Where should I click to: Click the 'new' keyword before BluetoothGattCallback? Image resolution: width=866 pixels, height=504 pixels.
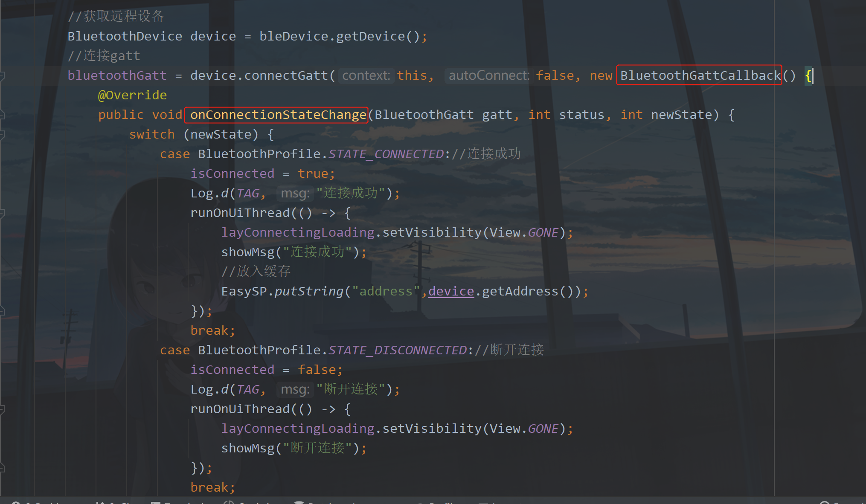pos(601,75)
